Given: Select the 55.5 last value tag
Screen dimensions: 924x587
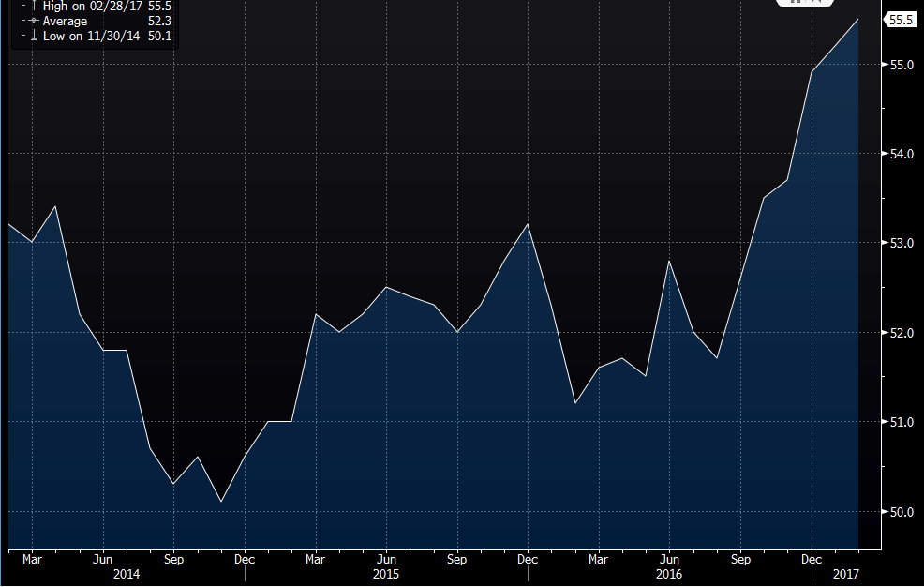Looking at the screenshot, I should point(901,20).
